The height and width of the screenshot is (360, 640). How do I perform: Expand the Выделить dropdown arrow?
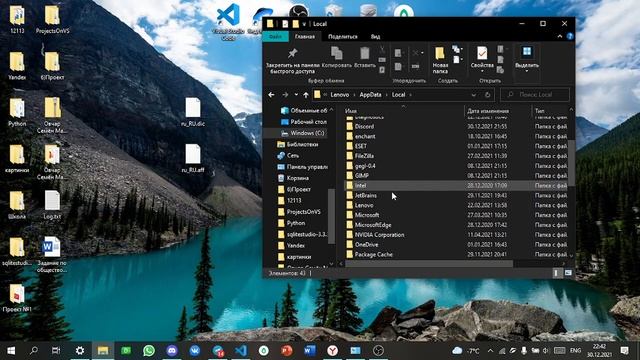pyautogui.click(x=527, y=71)
